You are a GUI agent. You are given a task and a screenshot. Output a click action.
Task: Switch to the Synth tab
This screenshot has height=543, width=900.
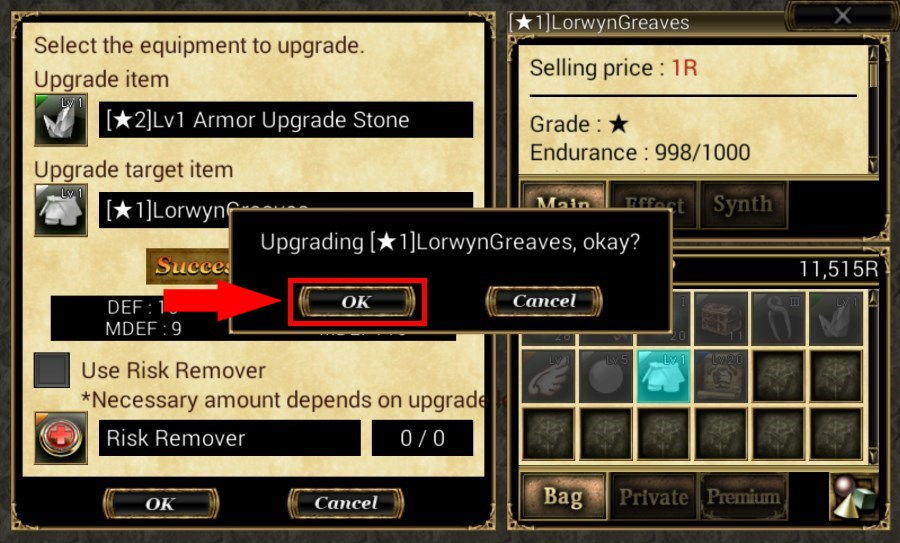(x=743, y=204)
